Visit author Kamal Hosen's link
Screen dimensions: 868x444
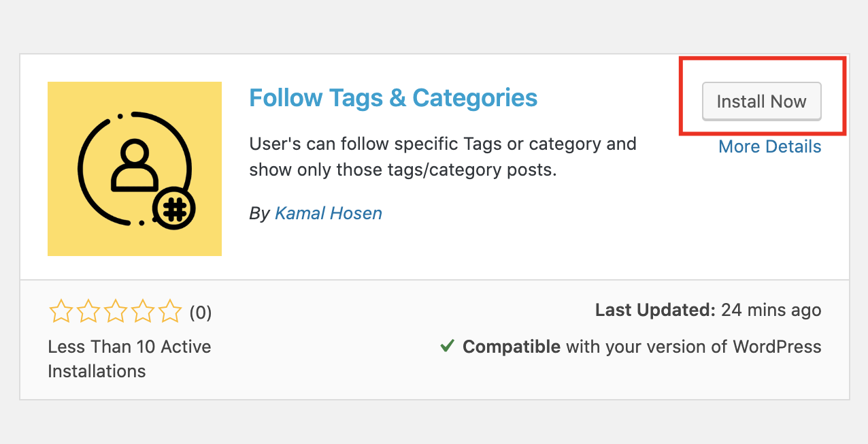[x=329, y=213]
